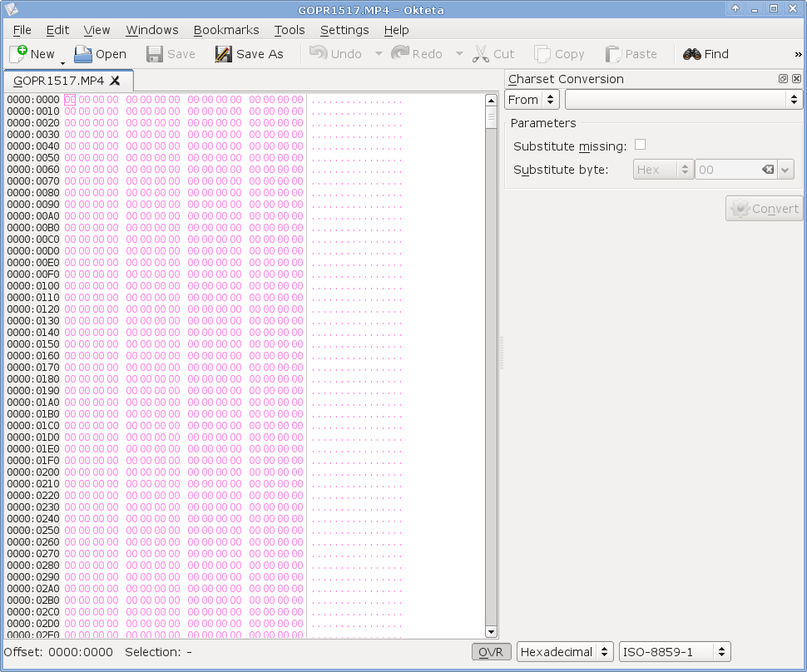Screen dimensions: 807x672
Task: Click the Copy toolbar button
Action: pyautogui.click(x=559, y=54)
